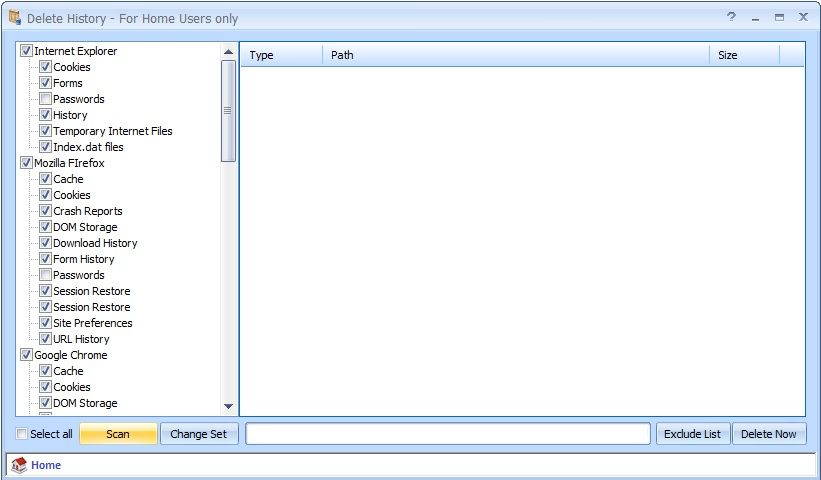Enable Passwords under Internet Explorer

(x=45, y=98)
